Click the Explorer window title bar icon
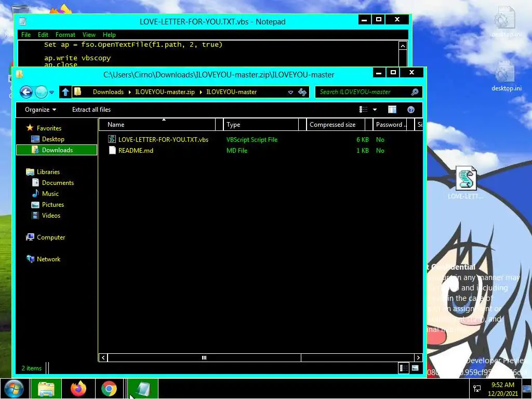Image resolution: width=532 pixels, height=399 pixels. pyautogui.click(x=20, y=74)
